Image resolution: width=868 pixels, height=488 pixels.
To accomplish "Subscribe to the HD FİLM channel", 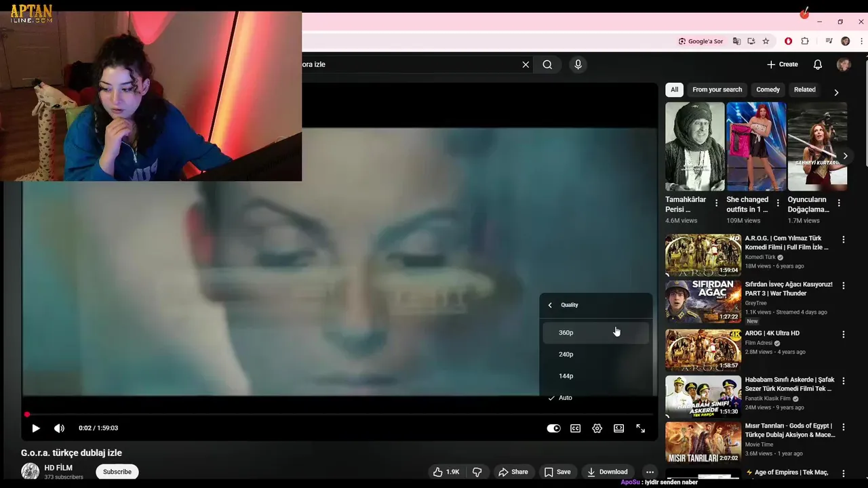I will pyautogui.click(x=117, y=472).
